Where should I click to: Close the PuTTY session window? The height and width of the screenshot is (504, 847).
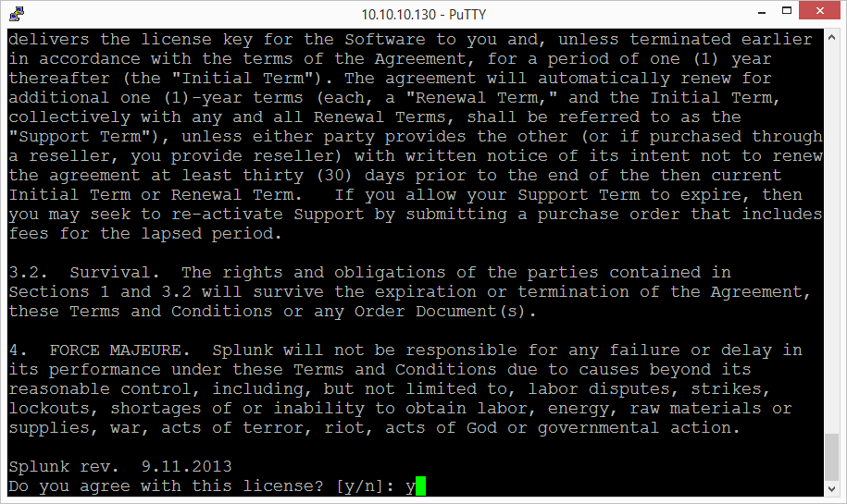pyautogui.click(x=819, y=11)
